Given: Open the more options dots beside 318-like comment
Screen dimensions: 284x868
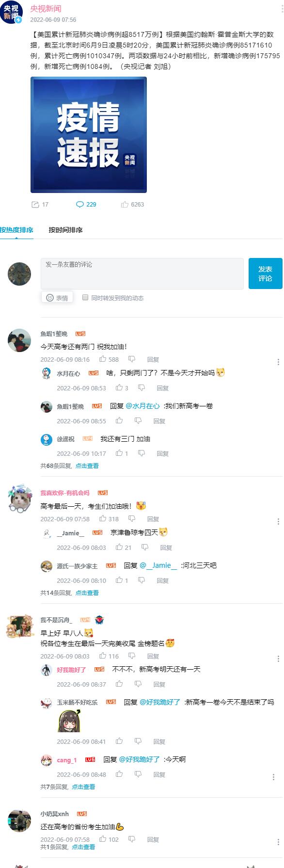Looking at the screenshot, I should point(278,521).
